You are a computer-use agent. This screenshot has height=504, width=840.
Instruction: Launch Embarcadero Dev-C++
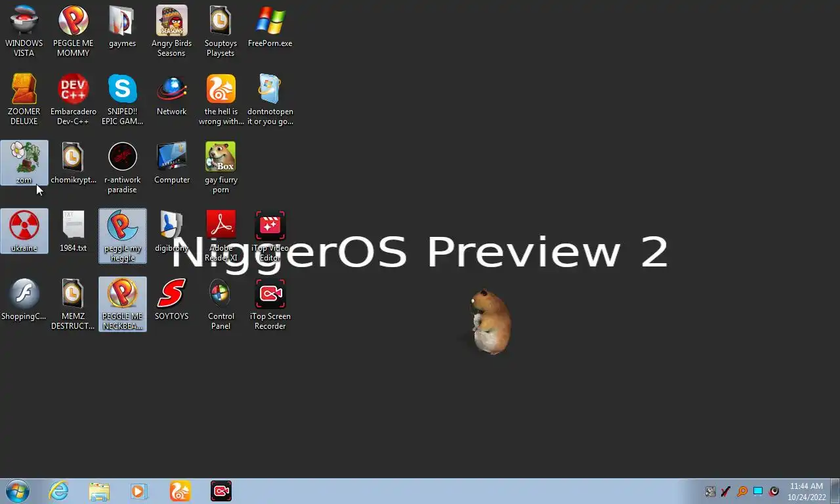[x=73, y=99]
